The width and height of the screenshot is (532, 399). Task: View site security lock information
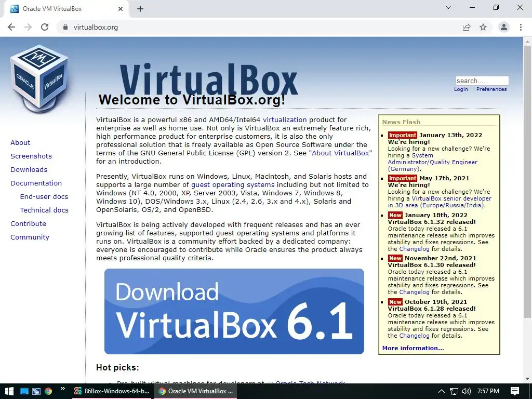[65, 27]
